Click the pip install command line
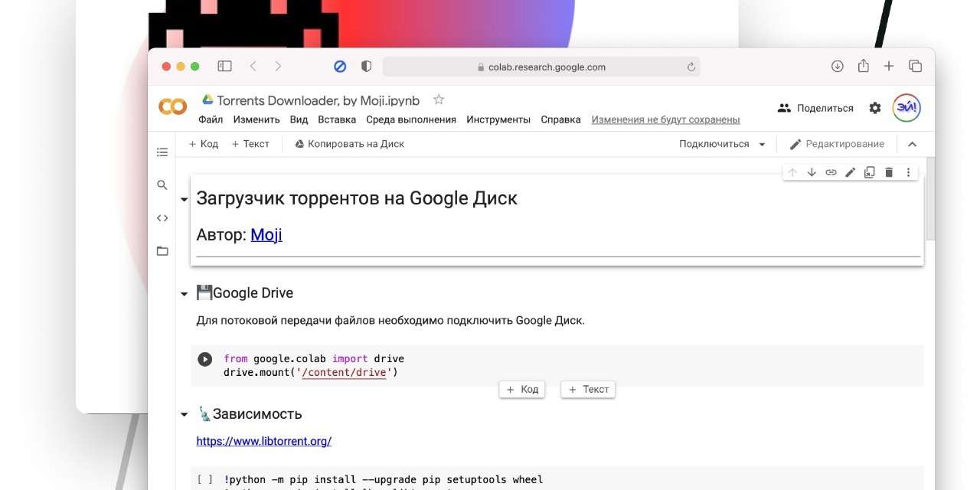Image resolution: width=980 pixels, height=490 pixels. 384,480
